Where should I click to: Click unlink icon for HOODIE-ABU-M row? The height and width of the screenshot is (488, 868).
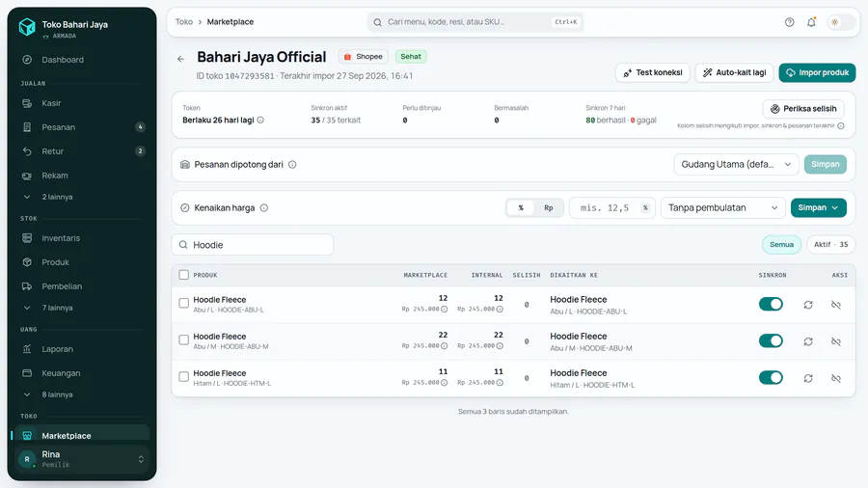click(836, 341)
